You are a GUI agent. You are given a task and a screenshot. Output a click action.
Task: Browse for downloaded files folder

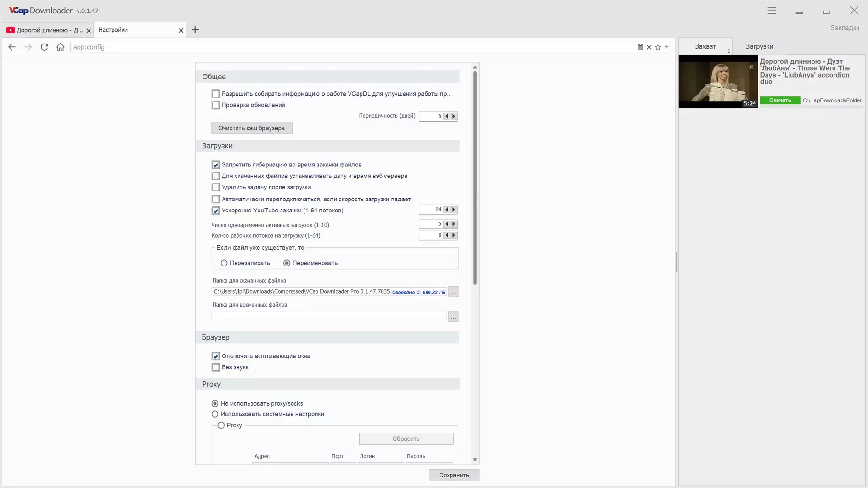click(x=453, y=291)
